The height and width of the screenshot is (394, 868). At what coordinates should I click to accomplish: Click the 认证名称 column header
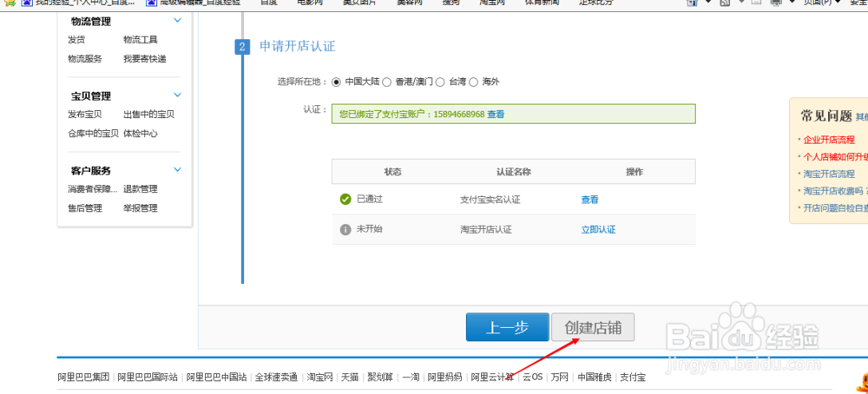pos(514,172)
